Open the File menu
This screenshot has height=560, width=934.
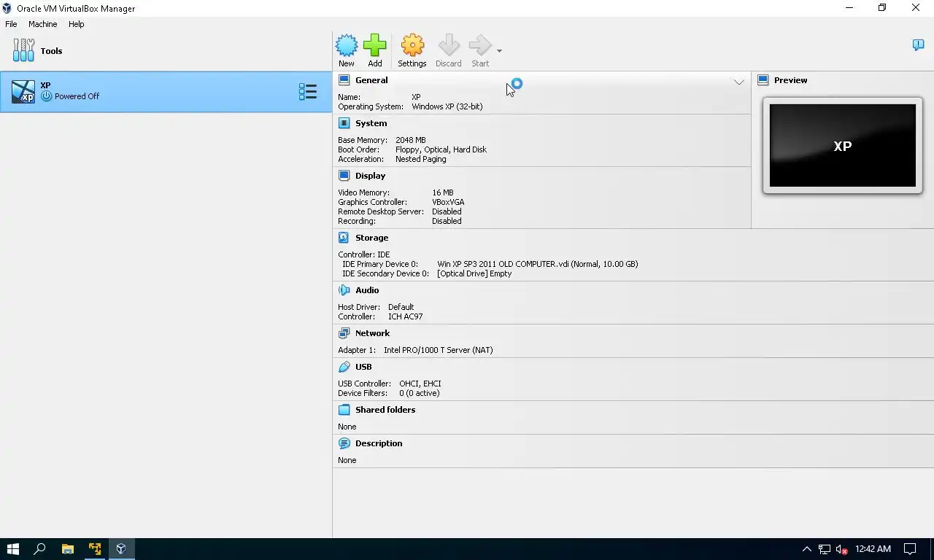(11, 24)
